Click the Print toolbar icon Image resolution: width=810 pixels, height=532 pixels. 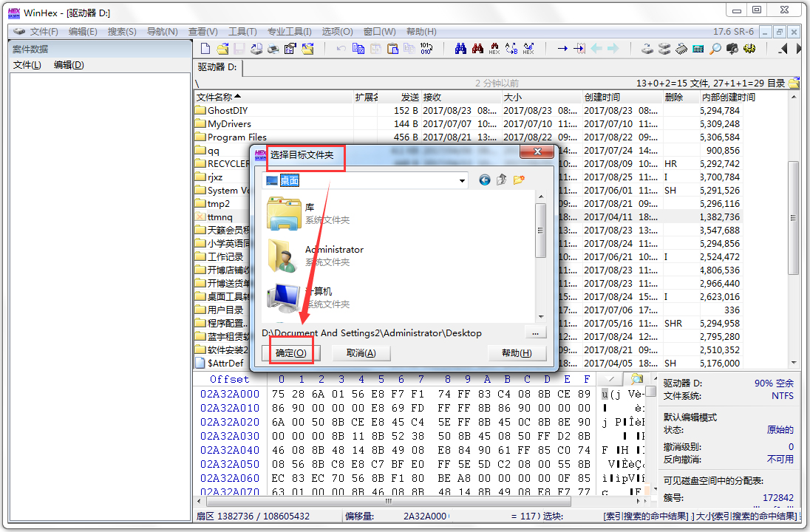(x=273, y=49)
